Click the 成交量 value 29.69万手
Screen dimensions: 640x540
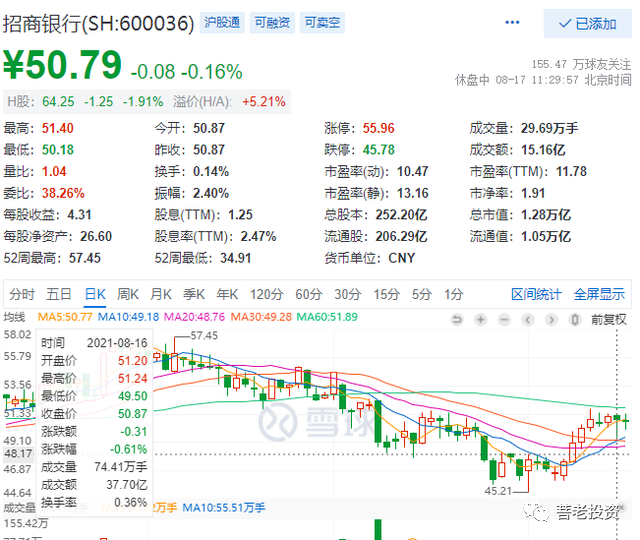tap(549, 128)
